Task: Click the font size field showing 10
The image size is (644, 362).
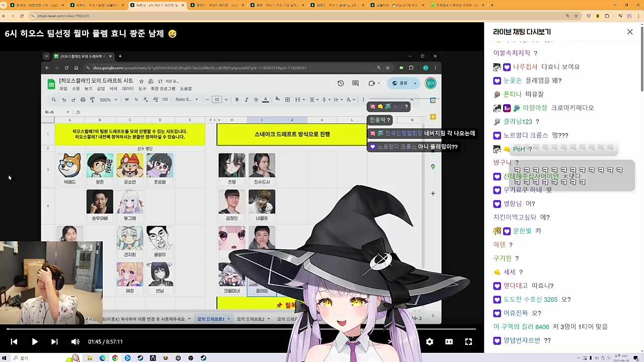Action: tap(217, 100)
